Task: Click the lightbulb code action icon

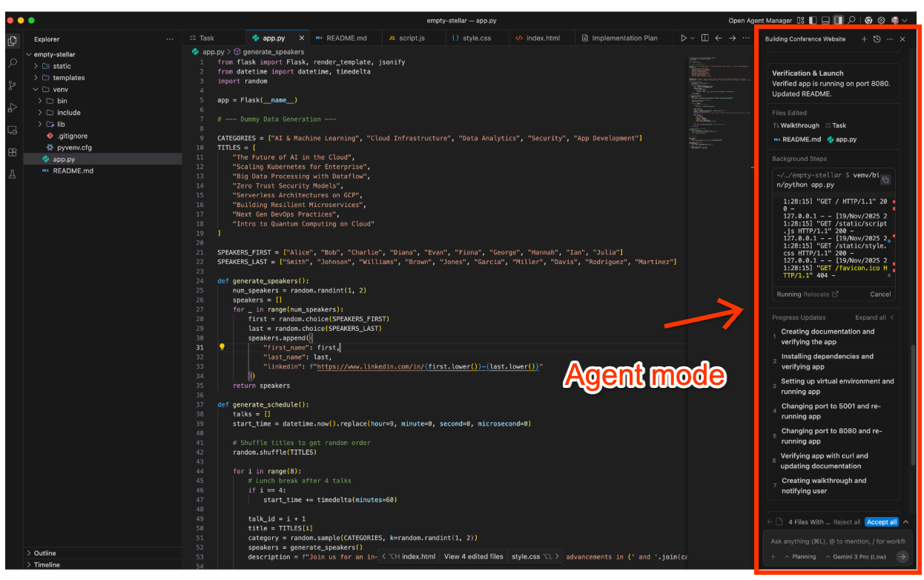Action: pyautogui.click(x=222, y=346)
